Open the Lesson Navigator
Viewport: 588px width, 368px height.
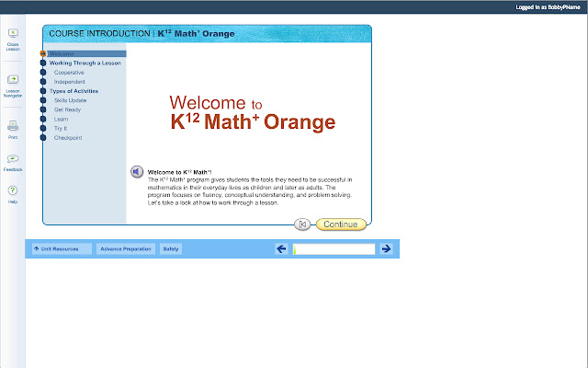13,80
